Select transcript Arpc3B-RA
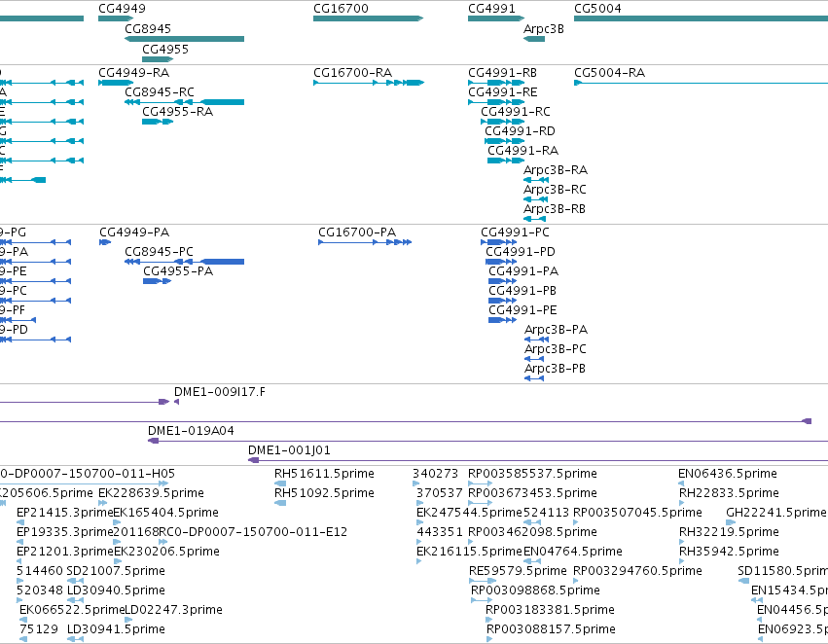The image size is (828, 644). [556, 170]
